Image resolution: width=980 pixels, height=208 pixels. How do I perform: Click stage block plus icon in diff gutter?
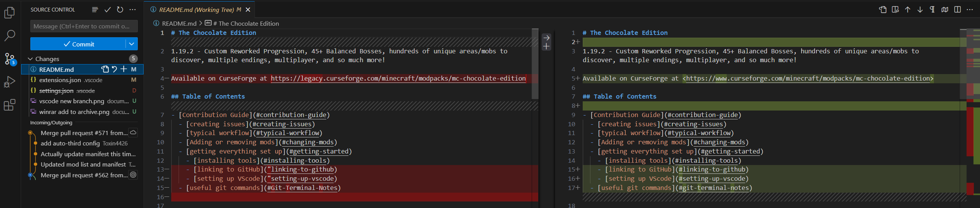[x=546, y=46]
